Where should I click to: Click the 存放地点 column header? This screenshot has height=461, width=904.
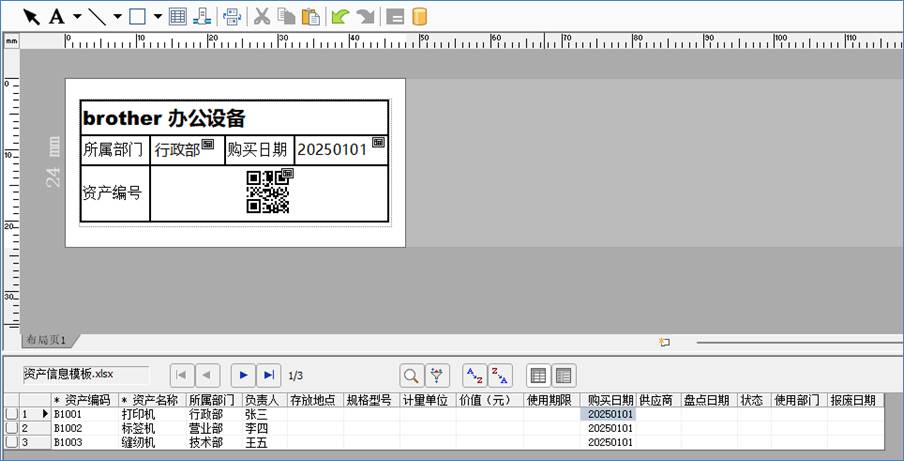[315, 400]
